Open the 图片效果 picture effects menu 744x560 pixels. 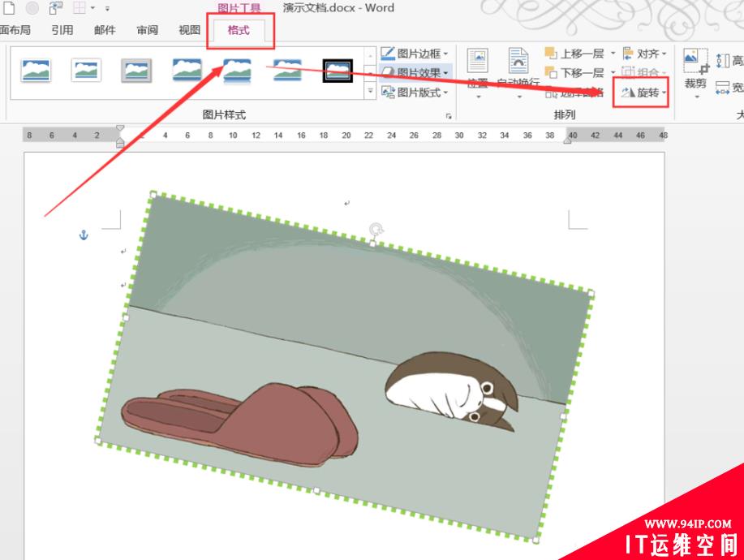pyautogui.click(x=415, y=72)
